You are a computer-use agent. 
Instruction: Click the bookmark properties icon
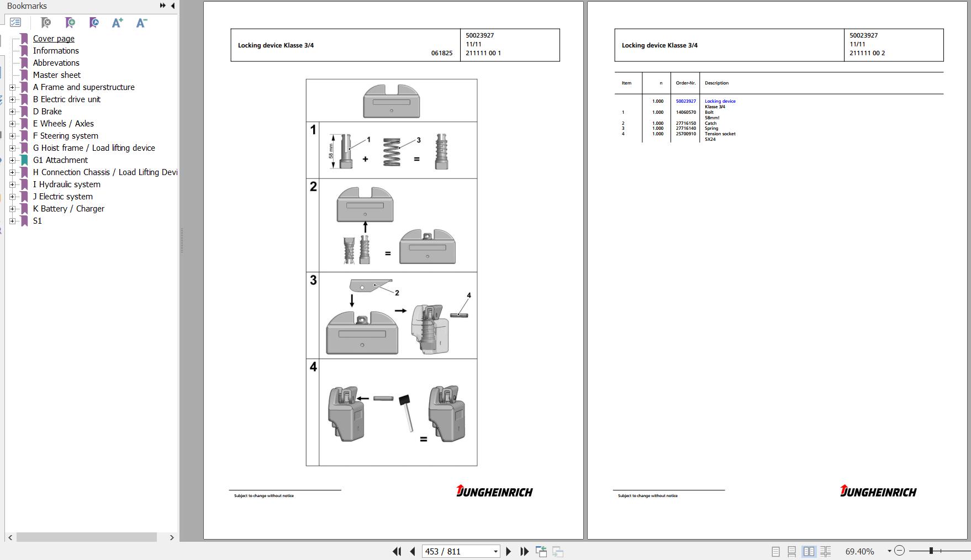pos(94,23)
